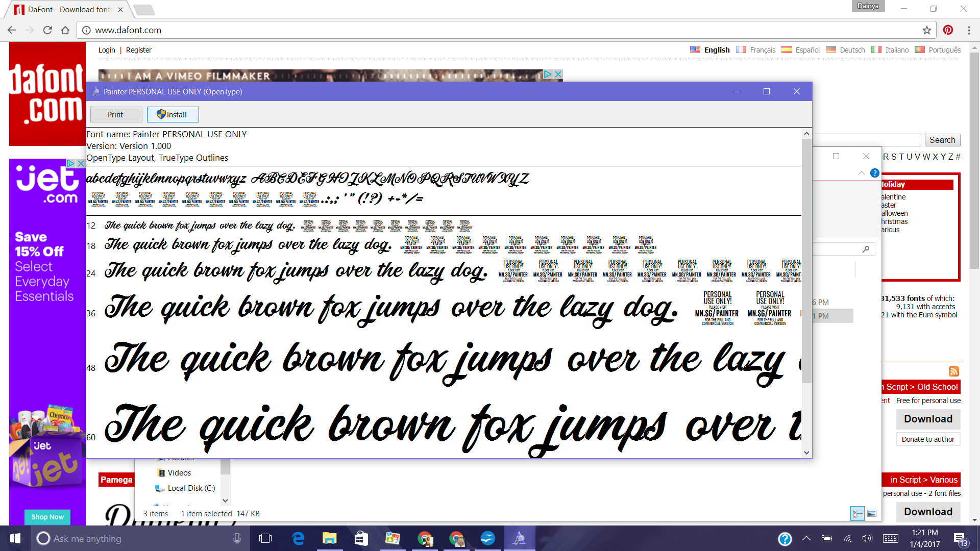The height and width of the screenshot is (551, 980).
Task: Close the DaFont browser tab
Action: coord(120,10)
